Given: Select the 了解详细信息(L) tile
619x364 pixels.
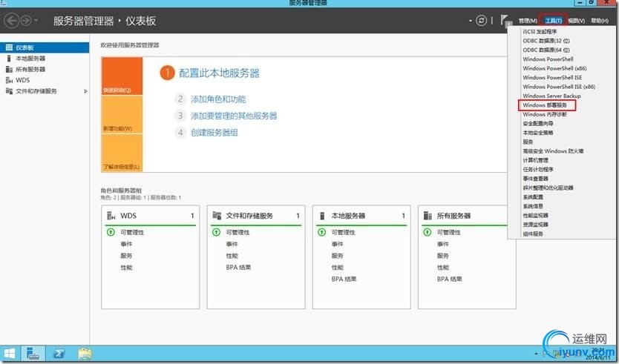Looking at the screenshot, I should tap(122, 153).
